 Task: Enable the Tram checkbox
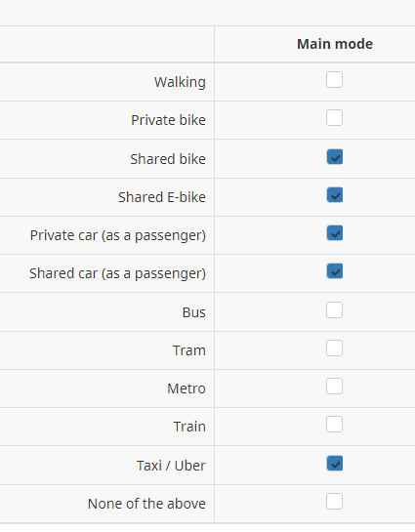(x=334, y=348)
